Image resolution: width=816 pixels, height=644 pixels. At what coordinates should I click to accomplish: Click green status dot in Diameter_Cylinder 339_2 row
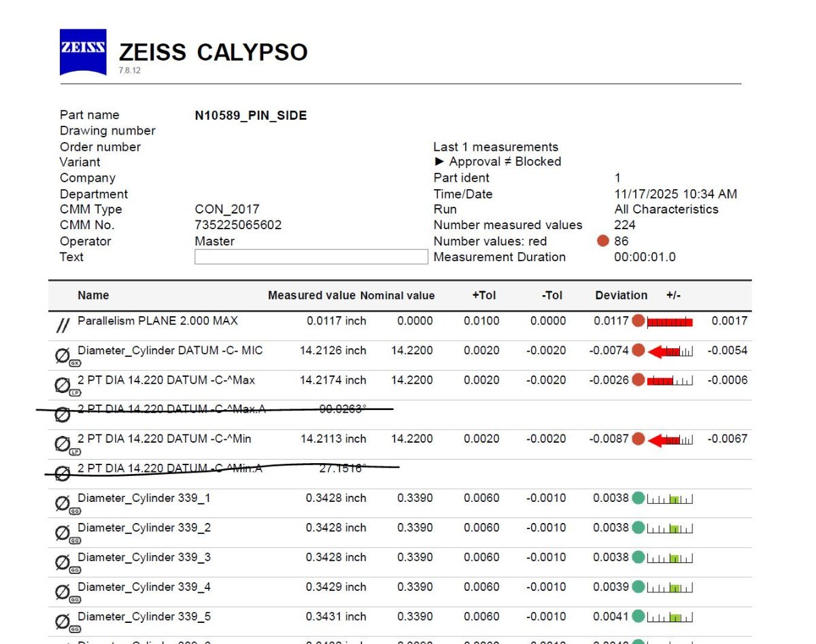pyautogui.click(x=638, y=528)
